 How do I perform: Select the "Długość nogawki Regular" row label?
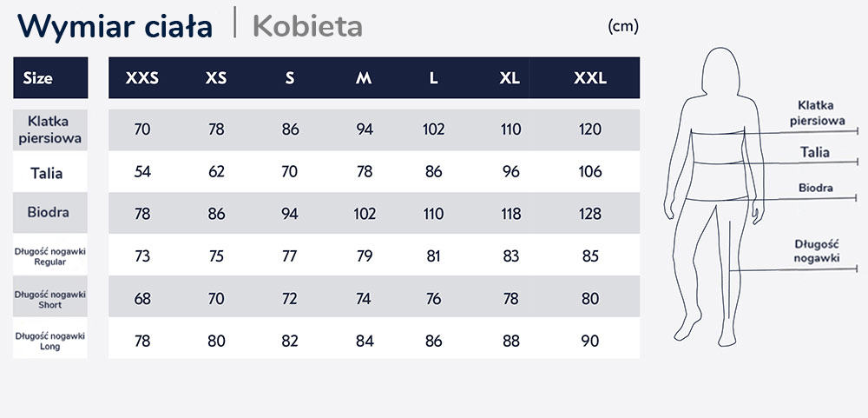point(50,256)
